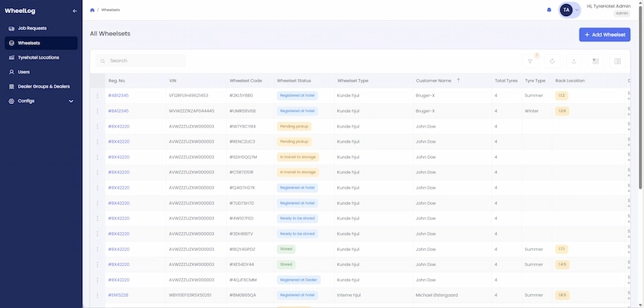The height and width of the screenshot is (308, 644).
Task: Click the Add Wheelset button
Action: [605, 35]
